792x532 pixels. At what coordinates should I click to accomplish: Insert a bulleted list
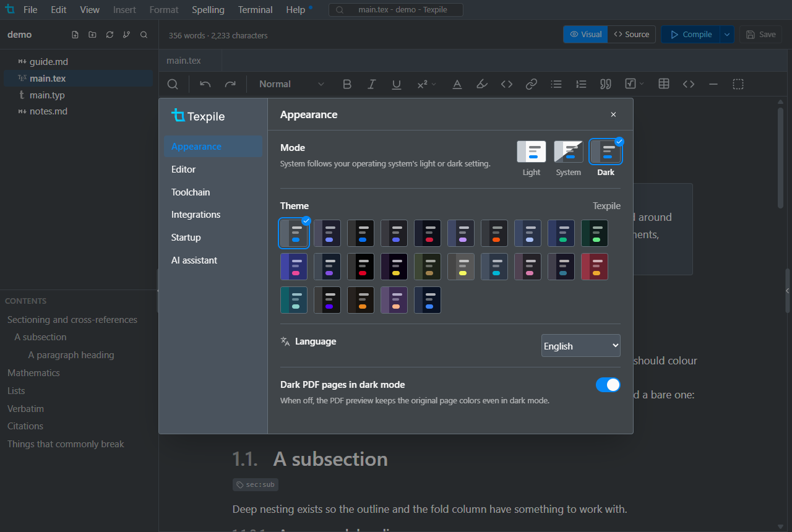click(x=556, y=84)
